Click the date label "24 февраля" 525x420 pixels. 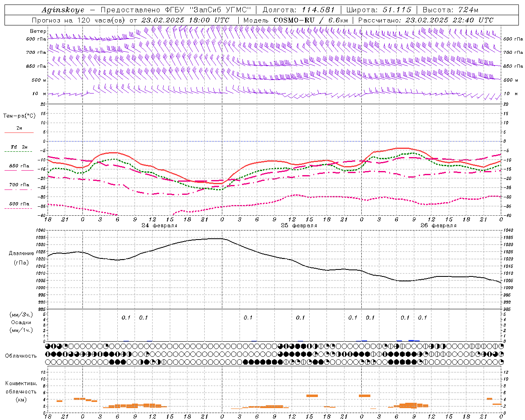point(160,226)
